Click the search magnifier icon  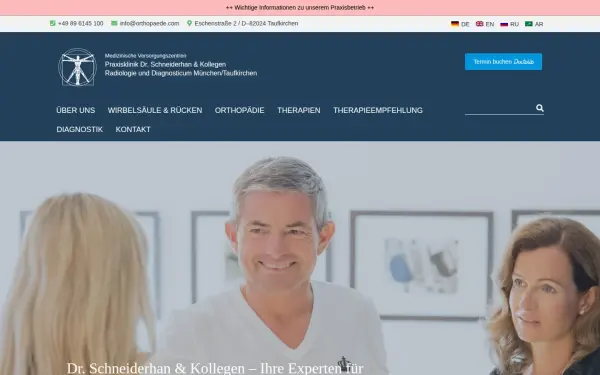click(x=540, y=108)
